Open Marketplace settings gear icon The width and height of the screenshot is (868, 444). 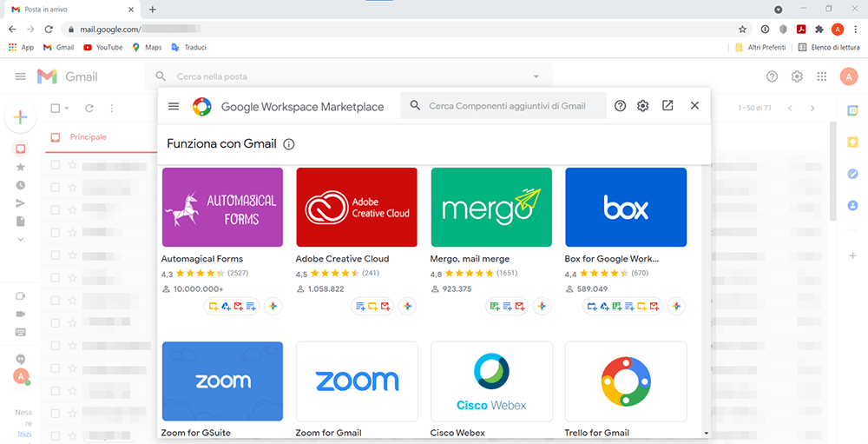(642, 106)
